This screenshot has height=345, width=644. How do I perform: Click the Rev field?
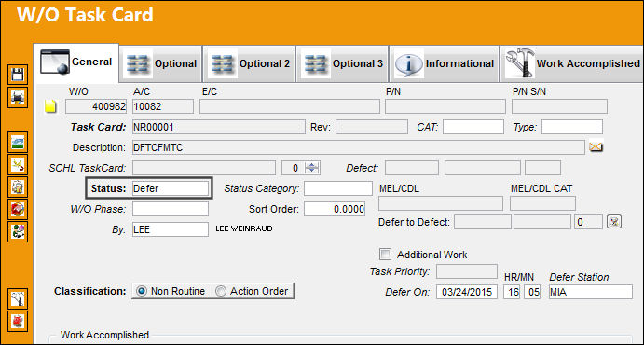(372, 127)
